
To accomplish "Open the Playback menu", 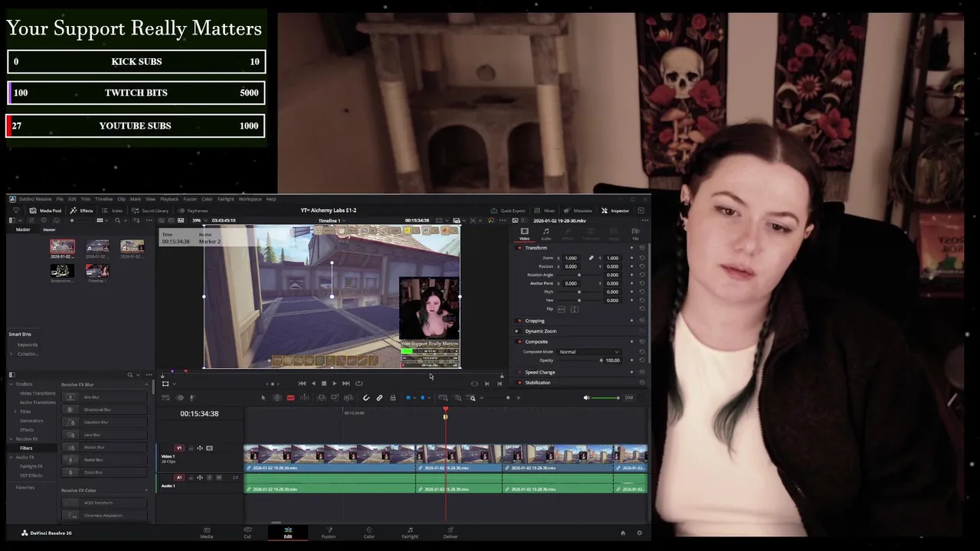I will pyautogui.click(x=169, y=199).
